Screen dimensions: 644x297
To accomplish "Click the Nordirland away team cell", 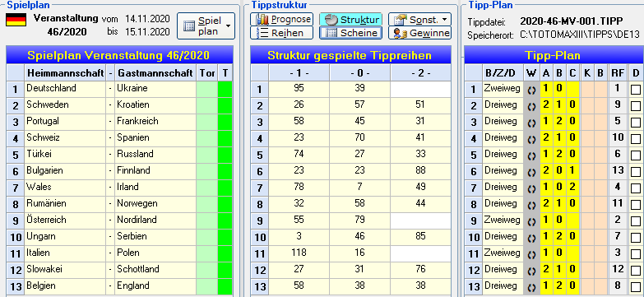I will click(x=155, y=220).
